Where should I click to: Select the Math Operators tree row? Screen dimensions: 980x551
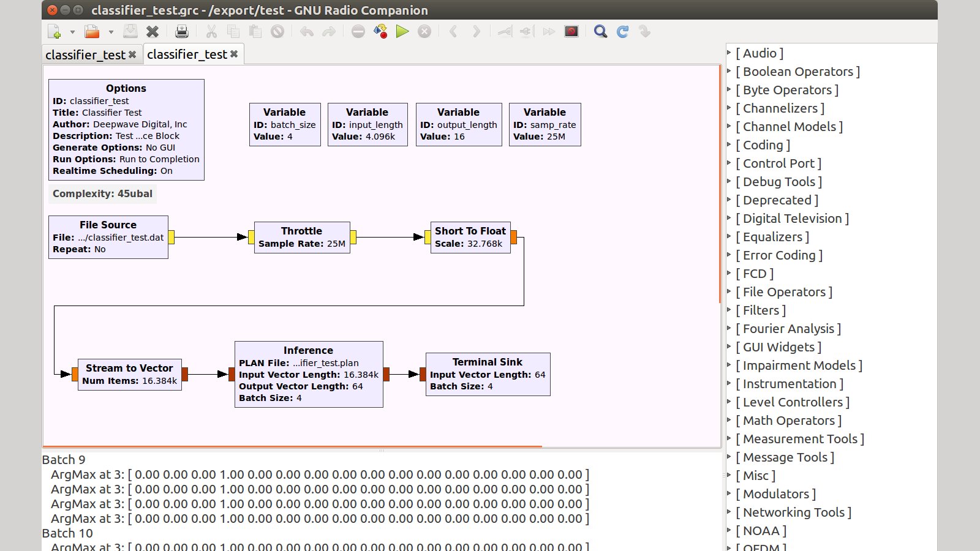(831, 421)
